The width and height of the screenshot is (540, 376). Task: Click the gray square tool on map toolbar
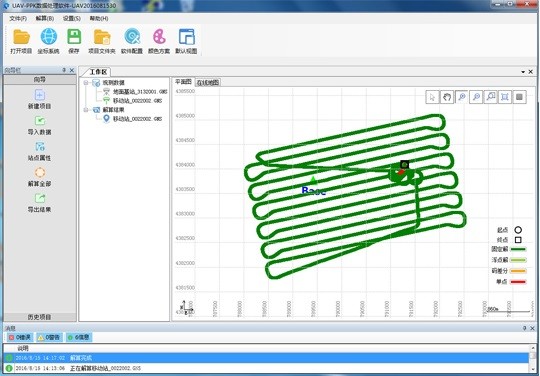(x=519, y=97)
